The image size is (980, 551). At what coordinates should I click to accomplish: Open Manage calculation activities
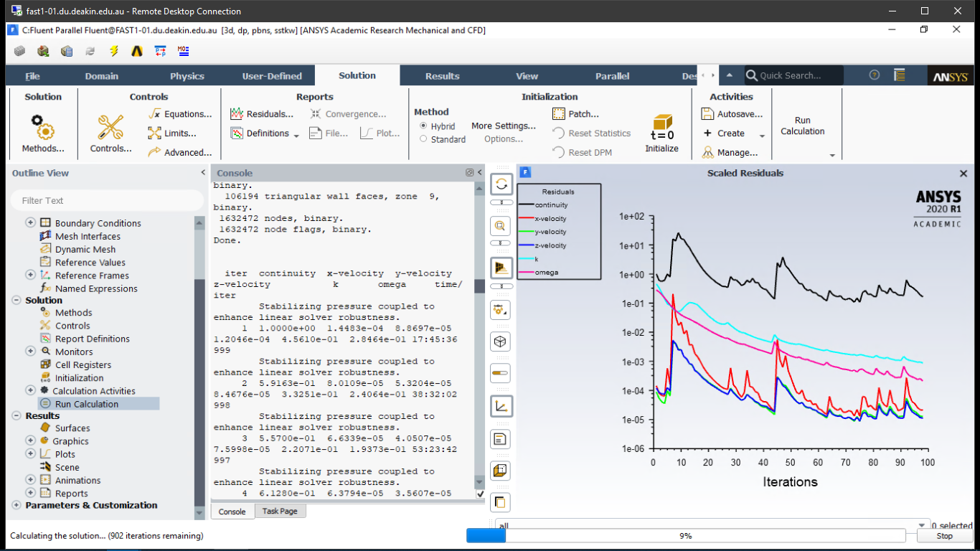[730, 152]
